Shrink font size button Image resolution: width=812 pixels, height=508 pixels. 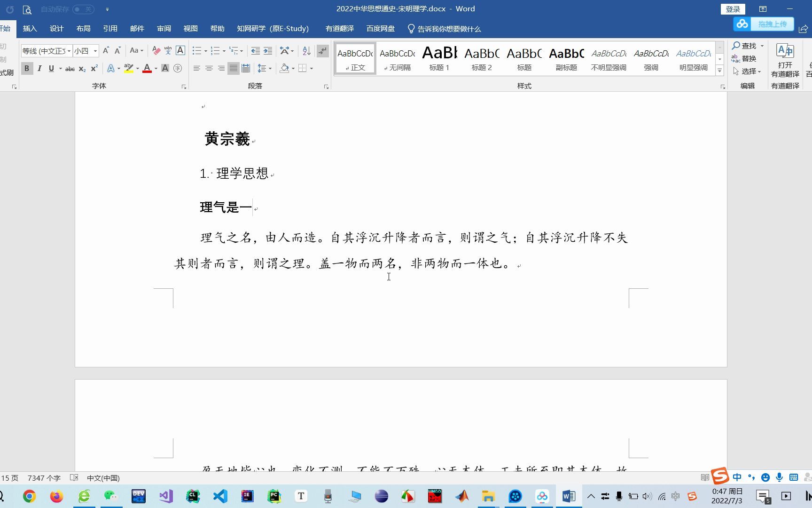(x=117, y=50)
